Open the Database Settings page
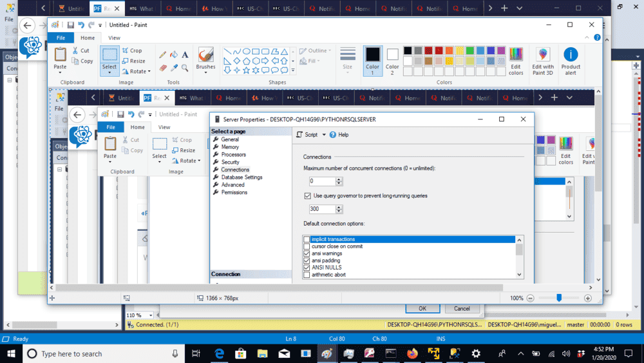Image resolution: width=644 pixels, height=363 pixels. (241, 177)
